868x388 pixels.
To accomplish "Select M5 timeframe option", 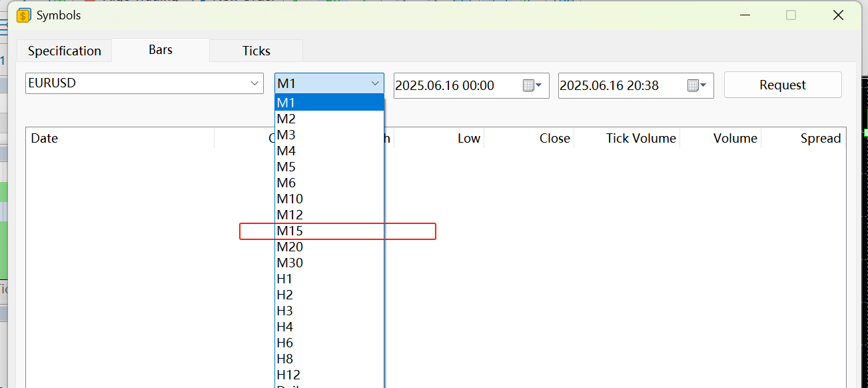I will [x=330, y=167].
